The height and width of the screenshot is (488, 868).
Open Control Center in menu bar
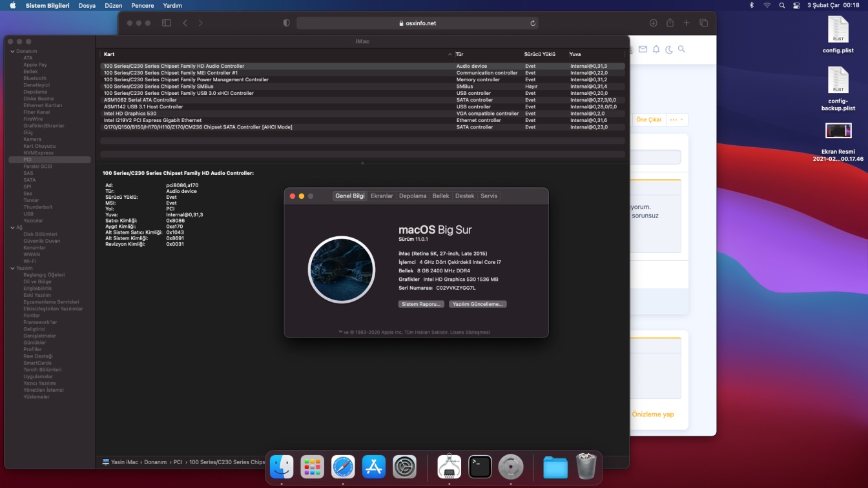click(x=796, y=5)
